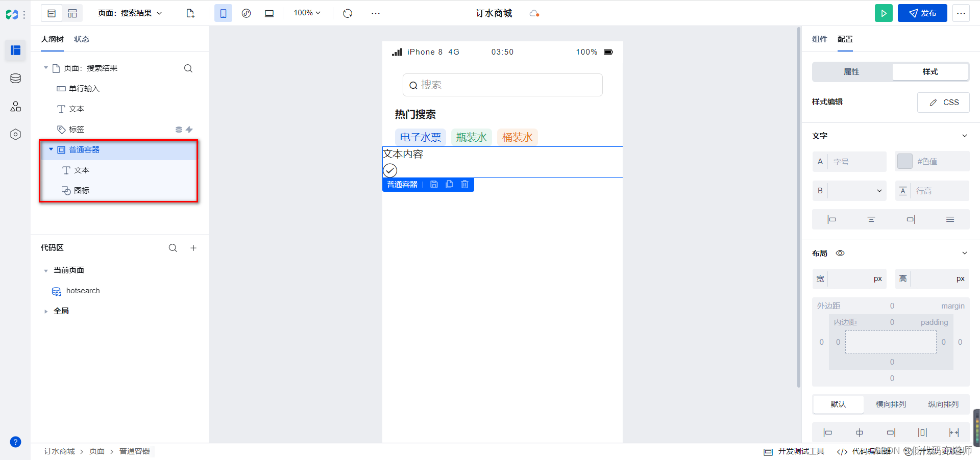The image size is (980, 460).
Task: Save the selected container as a template
Action: point(434,185)
